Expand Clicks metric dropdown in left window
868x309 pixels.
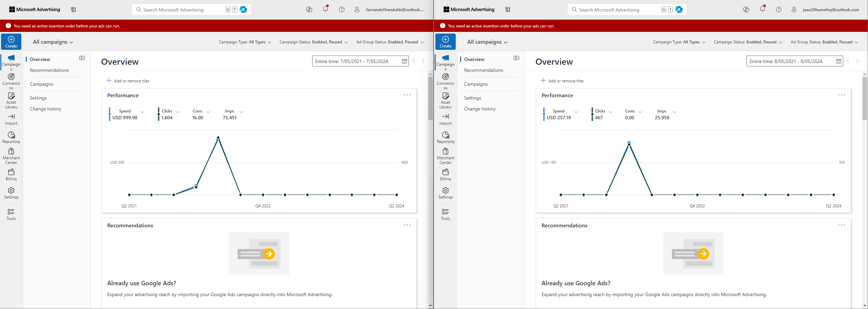click(x=178, y=112)
